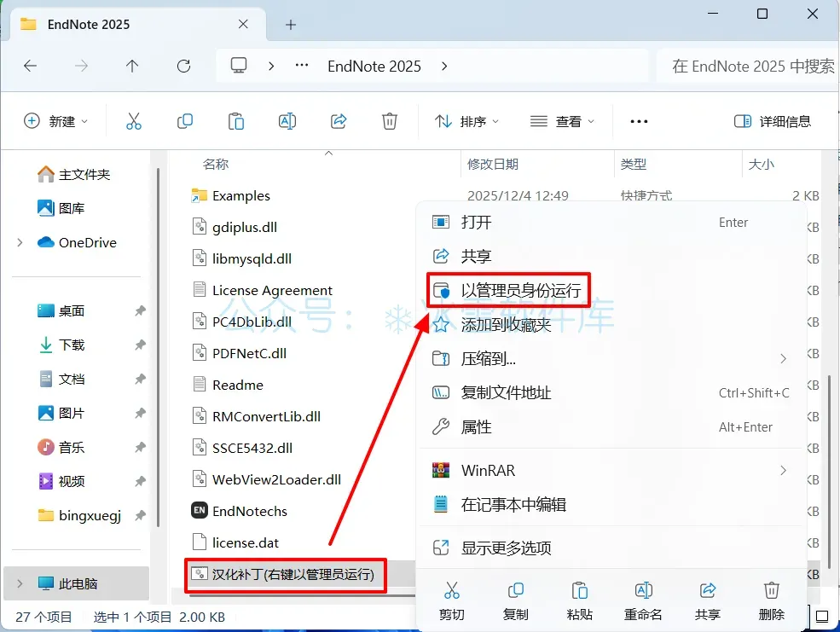Select the license.dat file
This screenshot has width=840, height=632.
point(235,542)
